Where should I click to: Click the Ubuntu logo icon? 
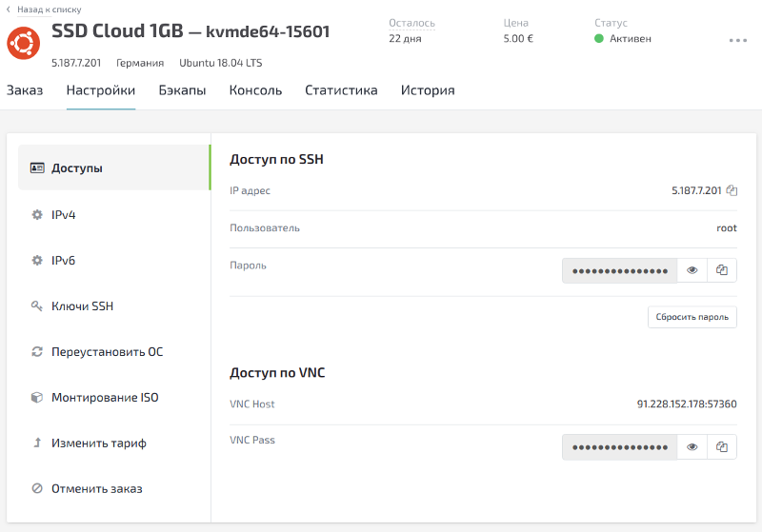pyautogui.click(x=23, y=43)
